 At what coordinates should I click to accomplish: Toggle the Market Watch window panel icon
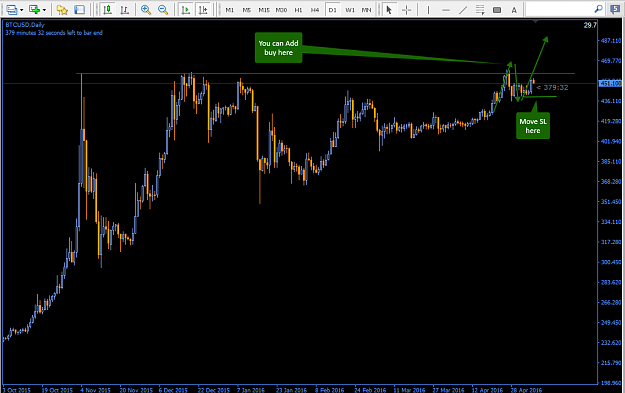80,10
